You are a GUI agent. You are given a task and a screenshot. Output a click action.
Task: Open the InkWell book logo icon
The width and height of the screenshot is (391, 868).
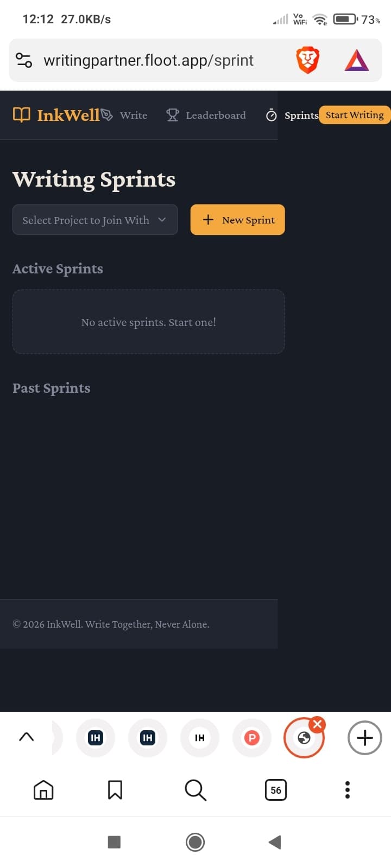point(21,114)
